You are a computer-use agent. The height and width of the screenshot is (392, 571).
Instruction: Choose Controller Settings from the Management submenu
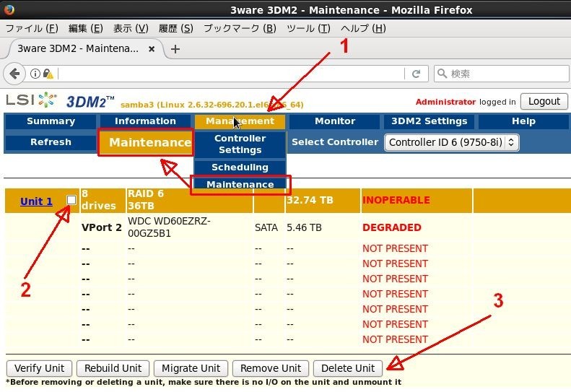click(240, 144)
